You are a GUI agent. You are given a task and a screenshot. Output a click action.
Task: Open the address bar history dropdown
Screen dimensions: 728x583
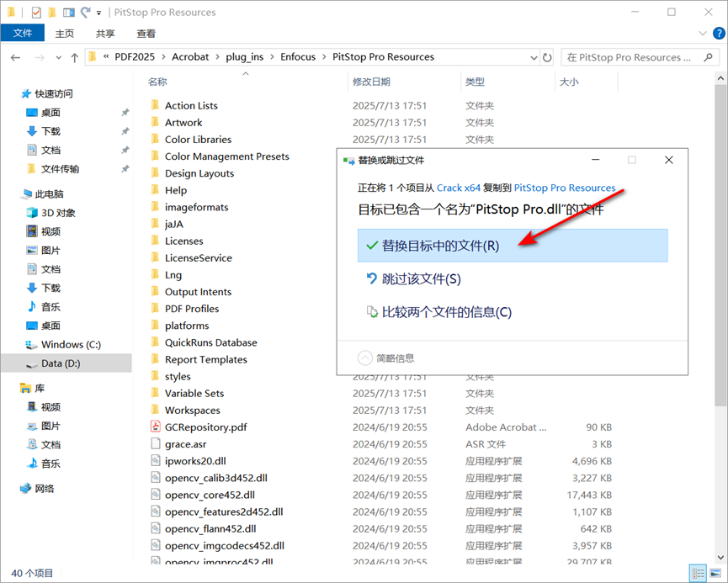(534, 57)
